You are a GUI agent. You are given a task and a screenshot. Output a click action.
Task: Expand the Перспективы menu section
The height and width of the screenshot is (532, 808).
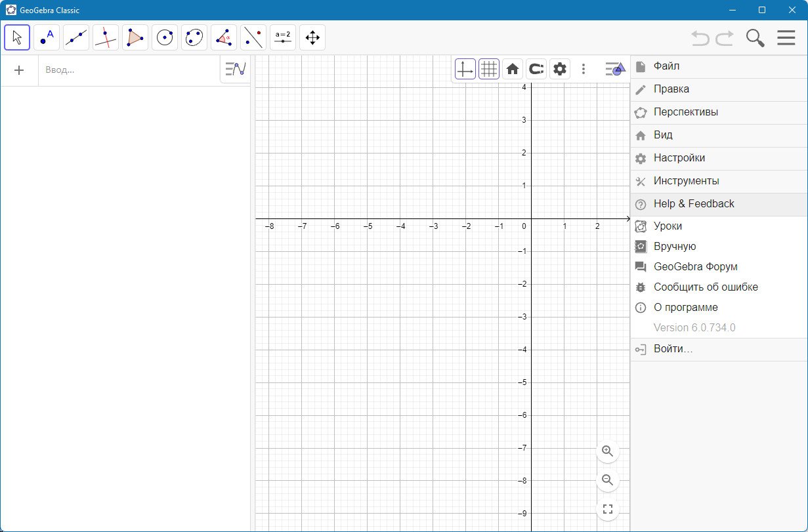(x=719, y=112)
